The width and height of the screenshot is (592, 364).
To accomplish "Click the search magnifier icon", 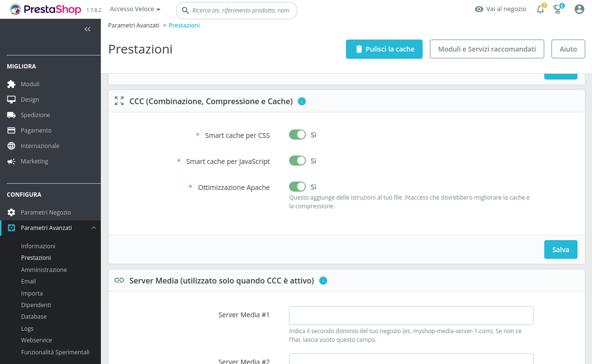I will 185,10.
